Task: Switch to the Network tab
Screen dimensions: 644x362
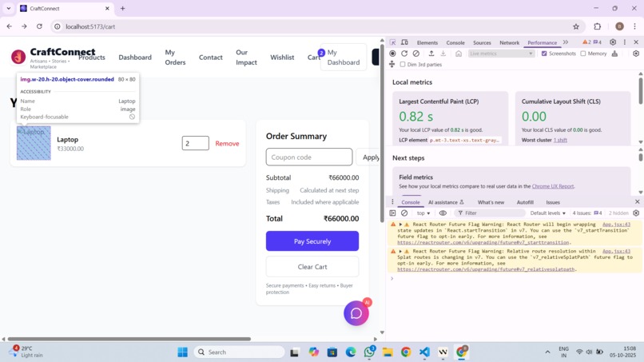Action: pos(509,42)
